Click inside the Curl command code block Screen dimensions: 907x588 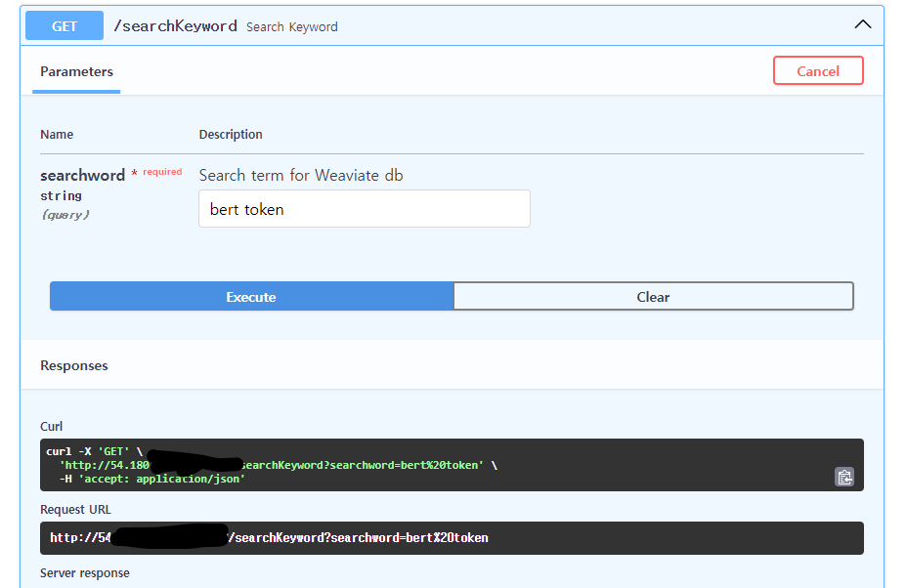click(x=452, y=465)
